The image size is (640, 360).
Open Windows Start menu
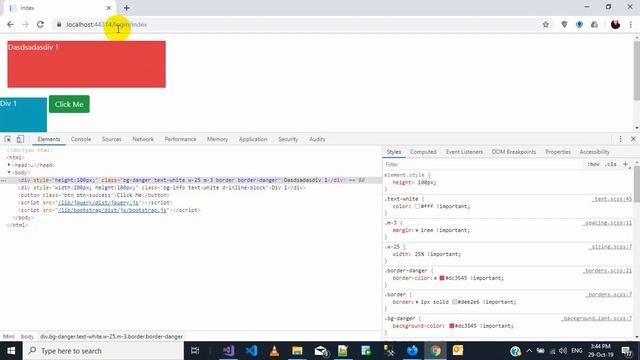click(x=11, y=351)
